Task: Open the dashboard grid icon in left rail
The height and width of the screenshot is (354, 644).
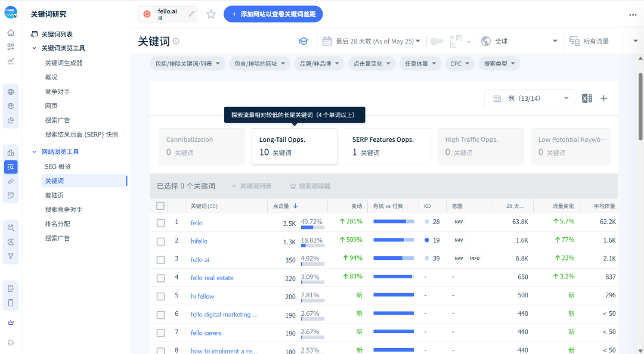Action: click(11, 47)
